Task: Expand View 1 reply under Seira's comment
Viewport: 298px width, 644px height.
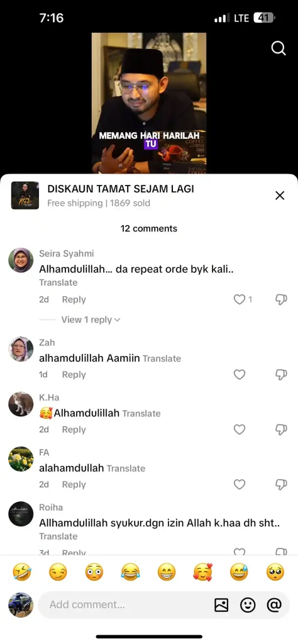Action: 91,319
